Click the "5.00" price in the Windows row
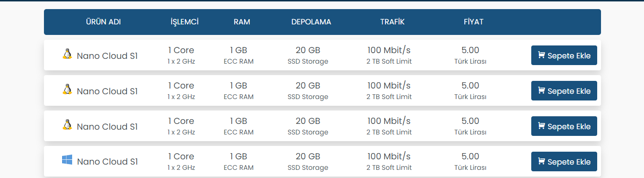Image resolution: width=644 pixels, height=178 pixels. click(x=470, y=156)
